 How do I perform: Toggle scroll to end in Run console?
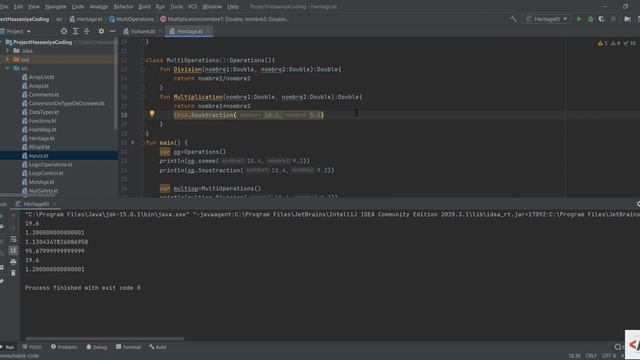(13, 250)
